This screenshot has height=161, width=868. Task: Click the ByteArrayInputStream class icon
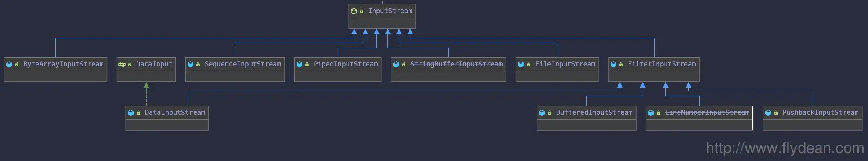[x=9, y=64]
